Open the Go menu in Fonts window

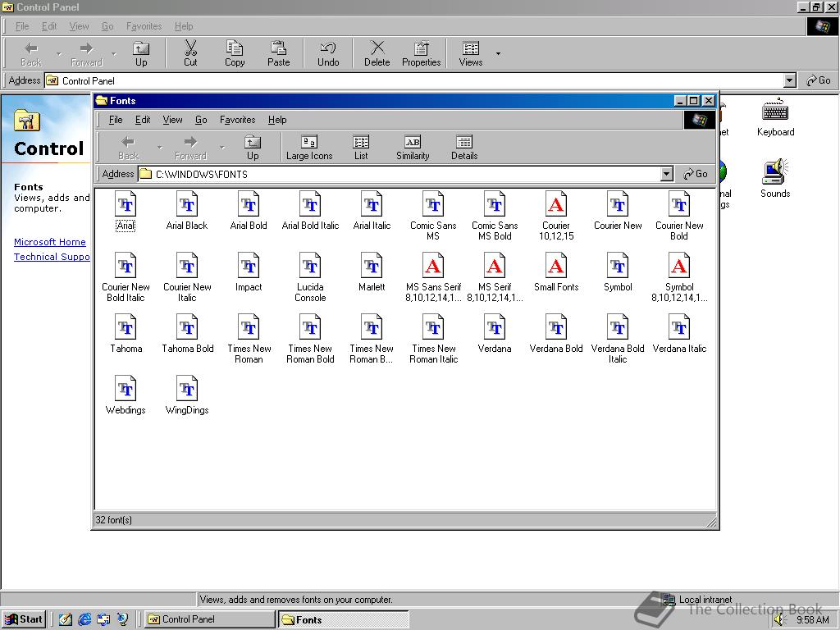(x=201, y=120)
